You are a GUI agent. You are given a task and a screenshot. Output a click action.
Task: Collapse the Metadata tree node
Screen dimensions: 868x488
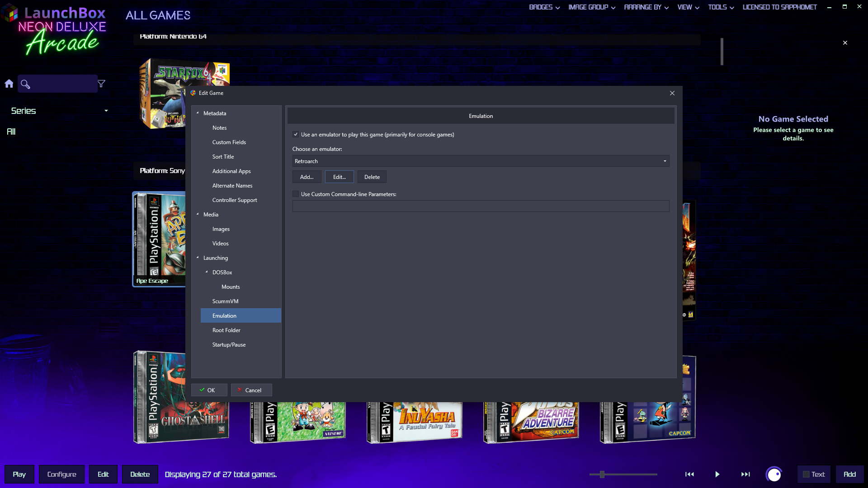coord(198,113)
